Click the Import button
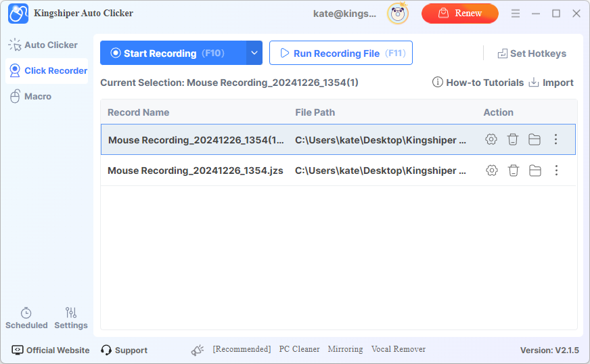590x364 pixels. point(551,83)
